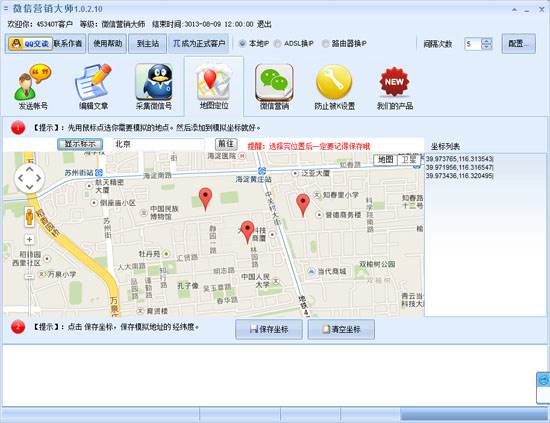The width and height of the screenshot is (550, 423).
Task: Click the 泛亚大厦 map marker
Action: tap(295, 173)
